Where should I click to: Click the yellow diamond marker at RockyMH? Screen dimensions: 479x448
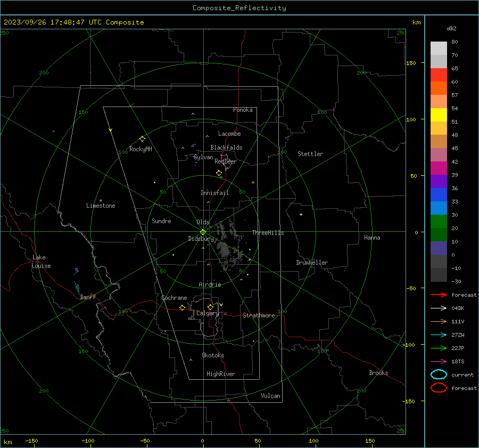[142, 139]
